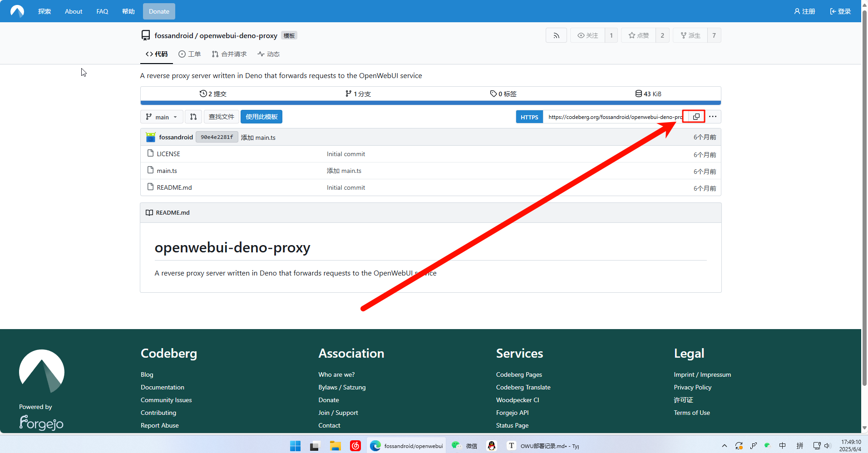Open the 动态 activity tab
The image size is (868, 453).
(x=268, y=54)
